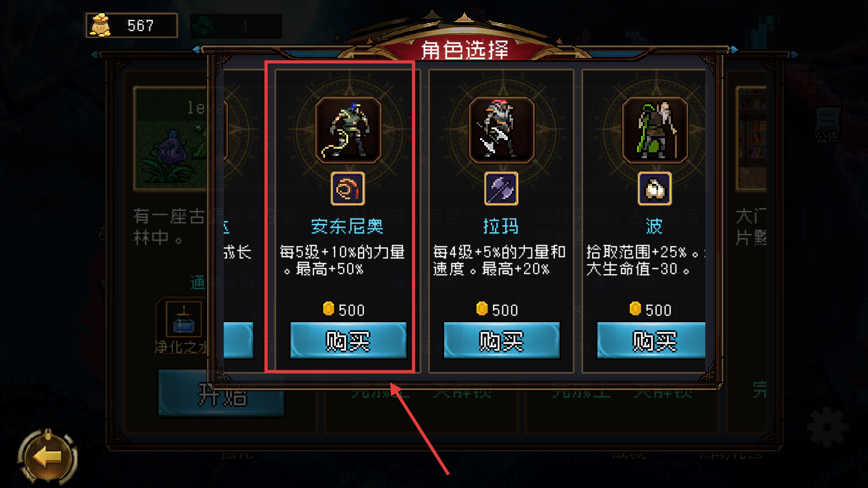Select Antonio's whip-wielding character portrait

(x=348, y=131)
